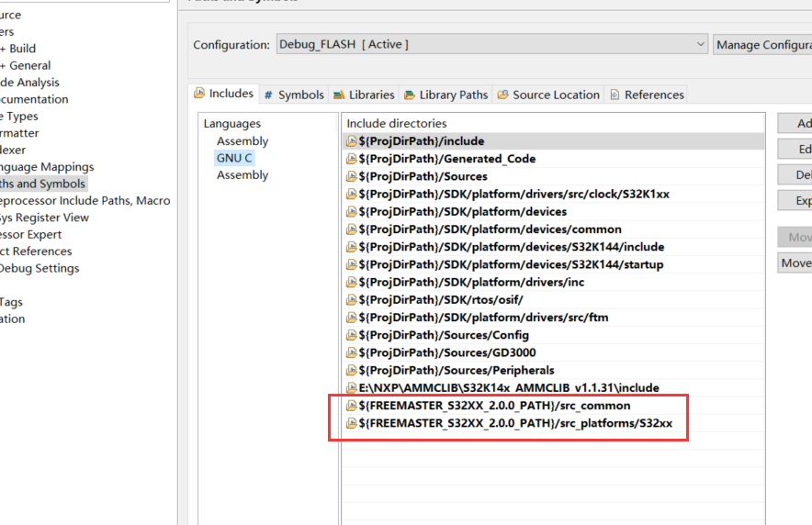Open the Formatter settings page
This screenshot has height=525, width=812.
pyautogui.click(x=19, y=133)
